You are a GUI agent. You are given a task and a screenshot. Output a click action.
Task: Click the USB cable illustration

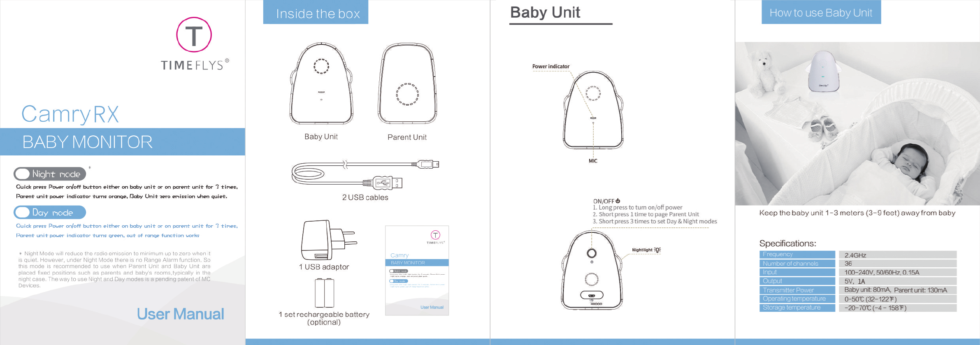(365, 175)
